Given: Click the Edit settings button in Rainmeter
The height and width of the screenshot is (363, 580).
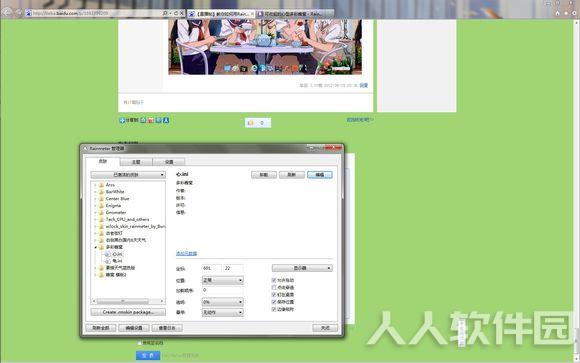Looking at the screenshot, I should (x=134, y=328).
